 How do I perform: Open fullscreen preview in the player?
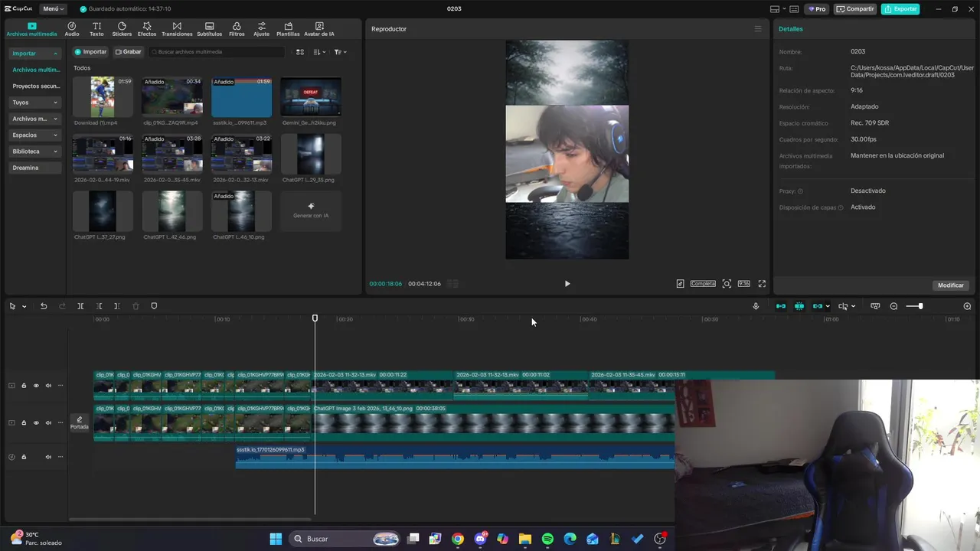tap(762, 283)
